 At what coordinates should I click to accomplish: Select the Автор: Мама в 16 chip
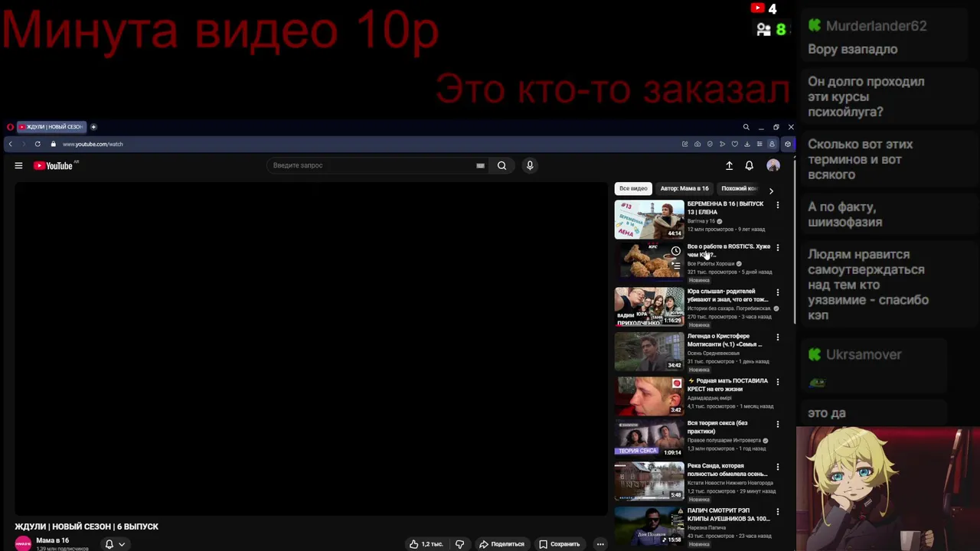(684, 188)
